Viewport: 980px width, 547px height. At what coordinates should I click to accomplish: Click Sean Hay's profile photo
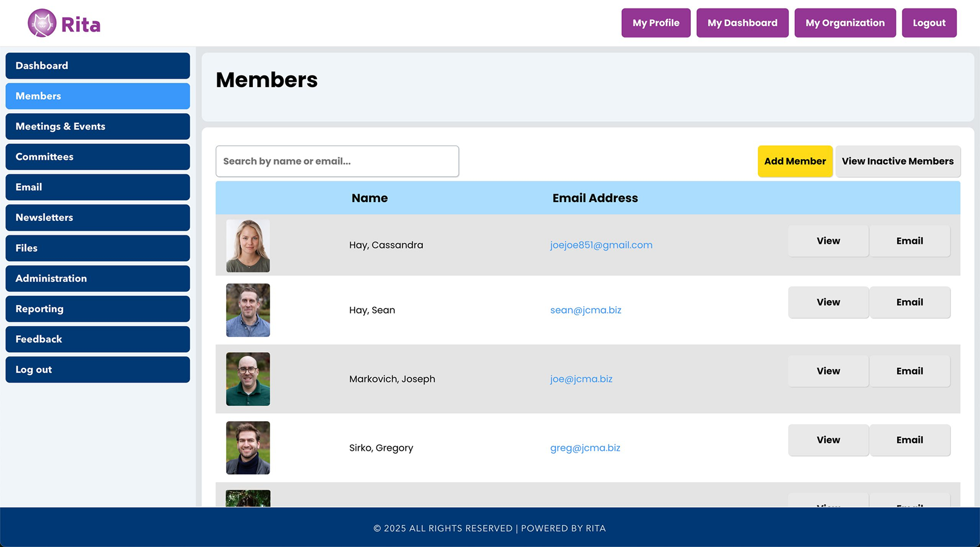click(x=248, y=310)
